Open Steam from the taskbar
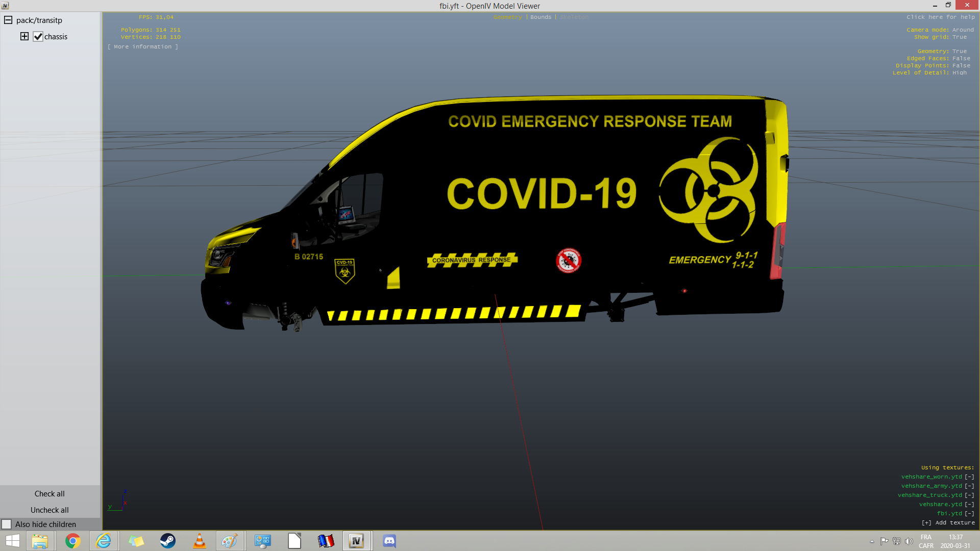Image resolution: width=980 pixels, height=551 pixels. (168, 541)
